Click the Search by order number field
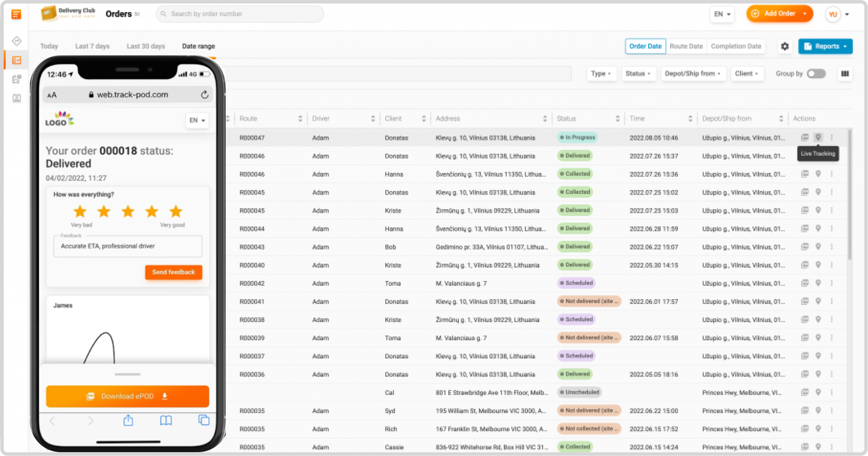Screen dimensions: 868x456 click(x=240, y=14)
